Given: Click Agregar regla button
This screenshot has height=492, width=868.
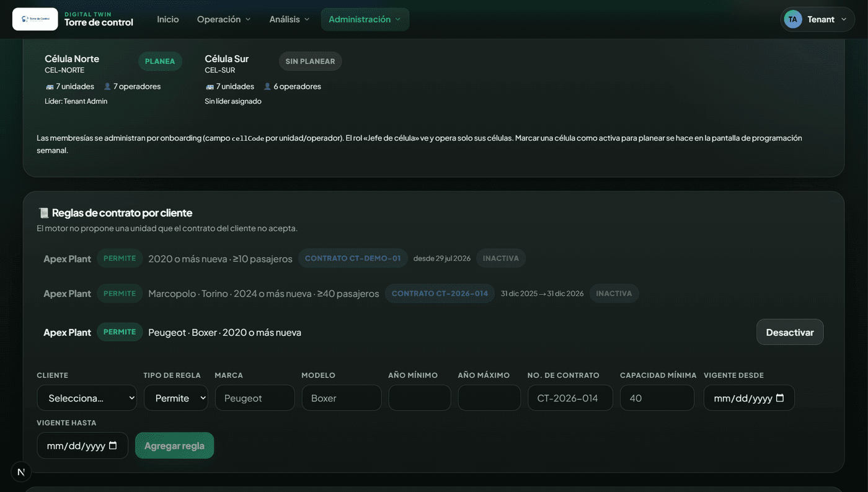Looking at the screenshot, I should click(174, 445).
